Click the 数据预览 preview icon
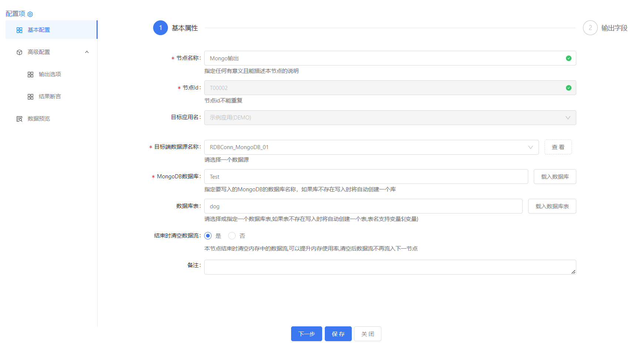 tap(20, 119)
